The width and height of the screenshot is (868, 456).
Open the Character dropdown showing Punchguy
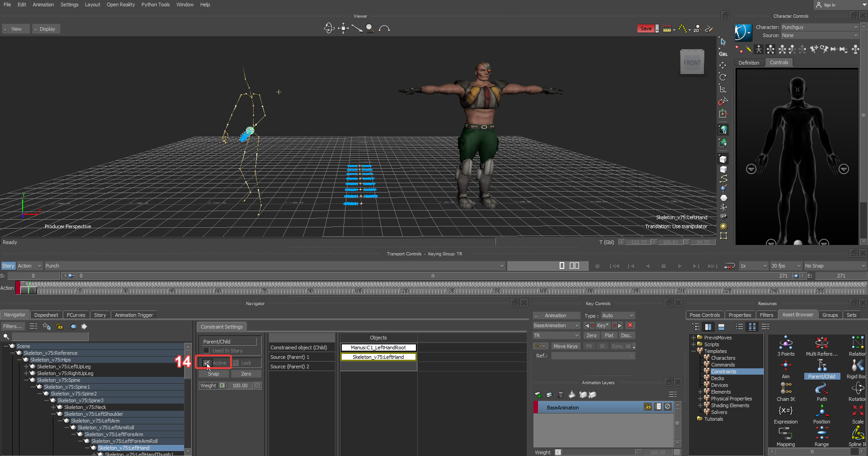click(x=819, y=27)
